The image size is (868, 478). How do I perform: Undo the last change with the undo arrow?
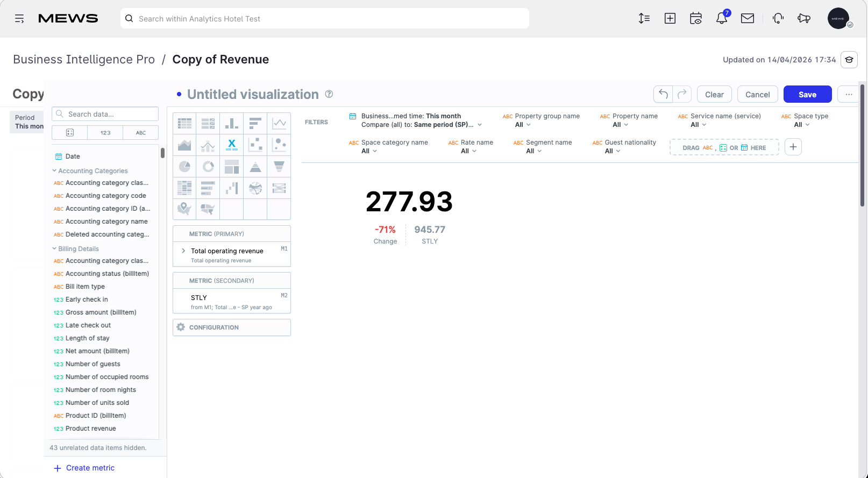click(663, 95)
